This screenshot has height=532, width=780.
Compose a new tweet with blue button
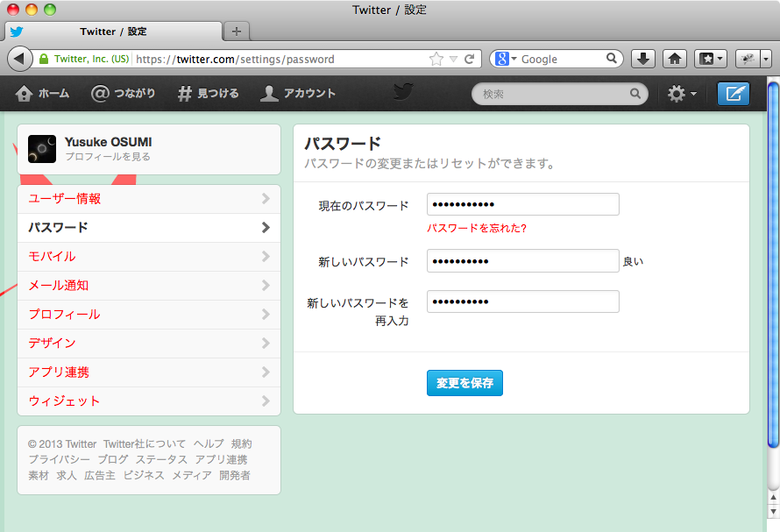pos(734,94)
